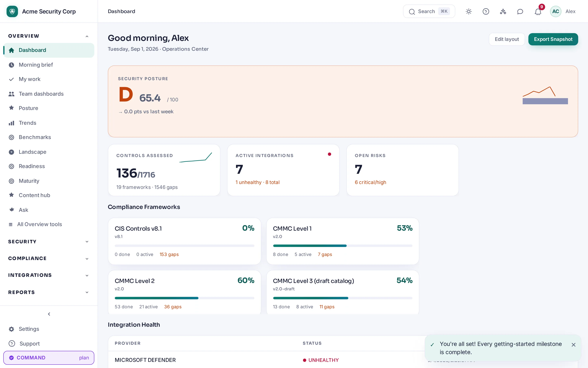
Task: Expand the Security section
Action: tap(49, 241)
